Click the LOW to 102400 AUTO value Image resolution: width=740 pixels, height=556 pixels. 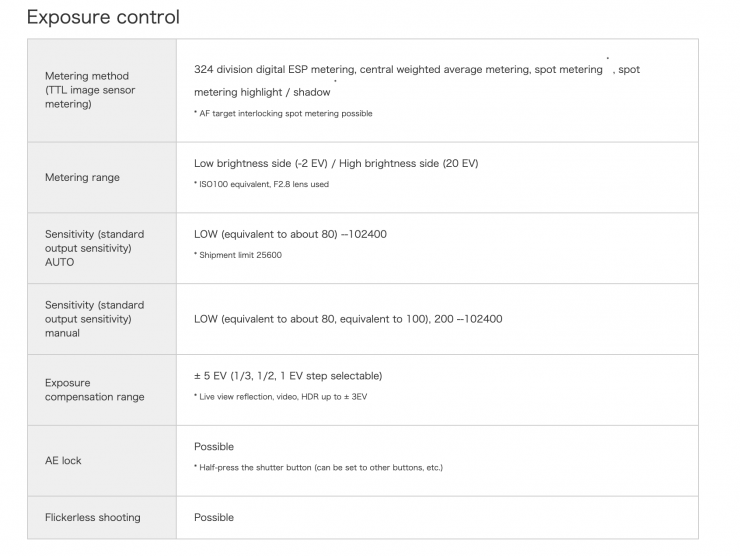point(290,234)
